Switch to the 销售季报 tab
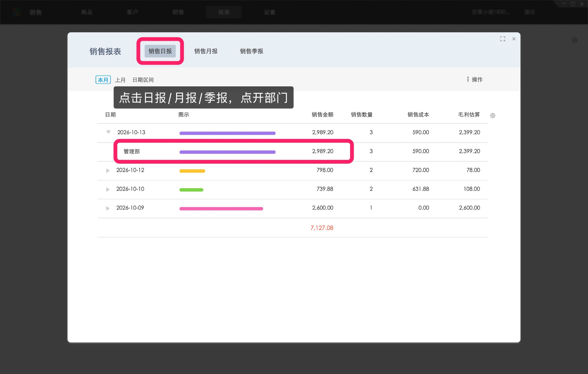The height and width of the screenshot is (374, 588). tap(252, 51)
